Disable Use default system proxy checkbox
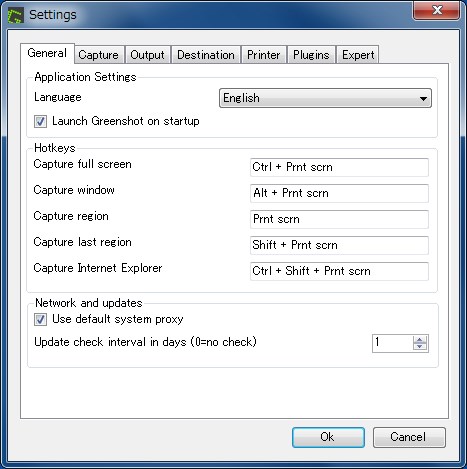 click(40, 319)
